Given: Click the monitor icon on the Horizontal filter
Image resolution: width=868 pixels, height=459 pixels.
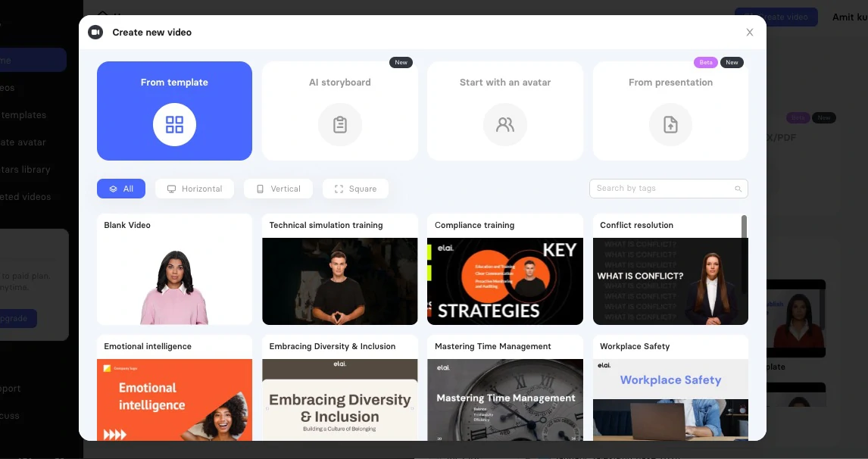Looking at the screenshot, I should click(x=172, y=189).
